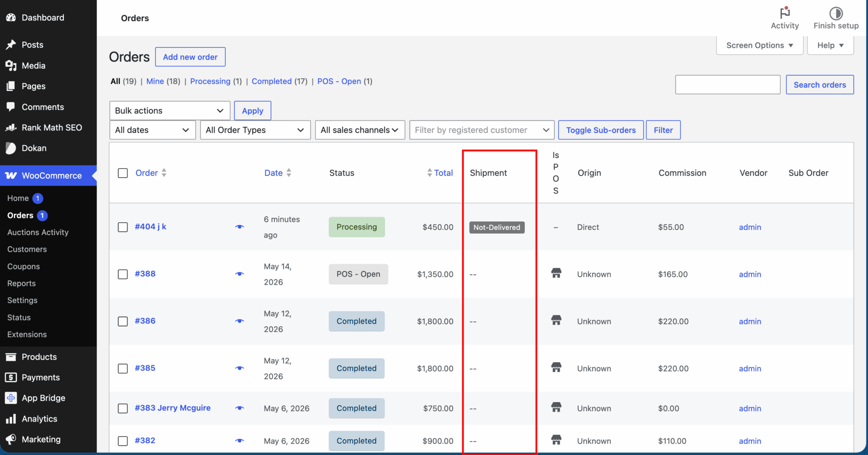Click the POS store icon for order #385
Screen dimensions: 868x455
[556, 367]
